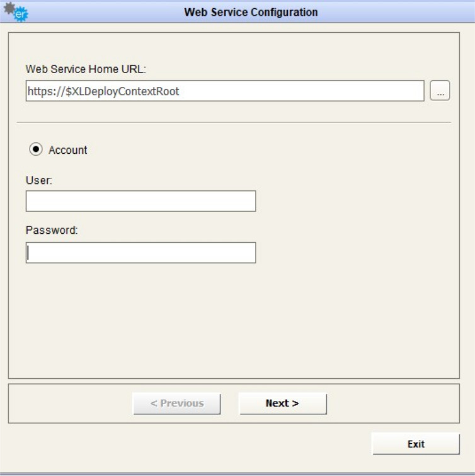This screenshot has width=475, height=476.
Task: Click the separator line above Account option
Action: click(234, 122)
